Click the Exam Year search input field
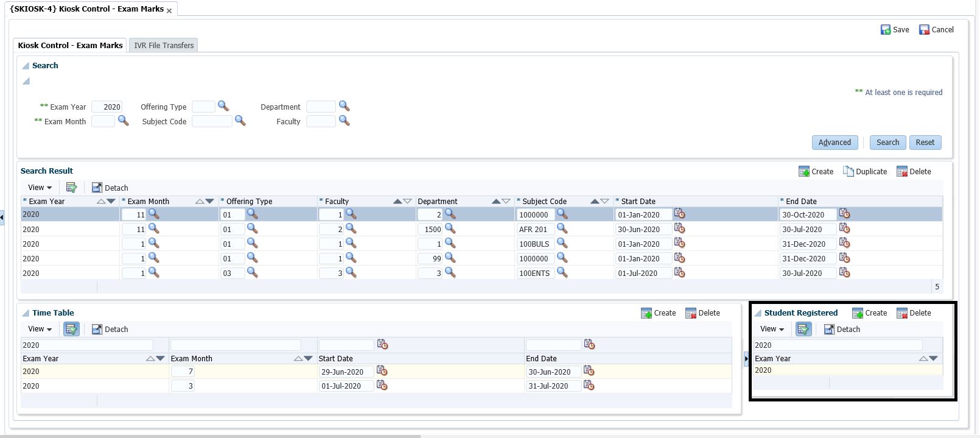Screen dimensions: 980x438 (107, 107)
